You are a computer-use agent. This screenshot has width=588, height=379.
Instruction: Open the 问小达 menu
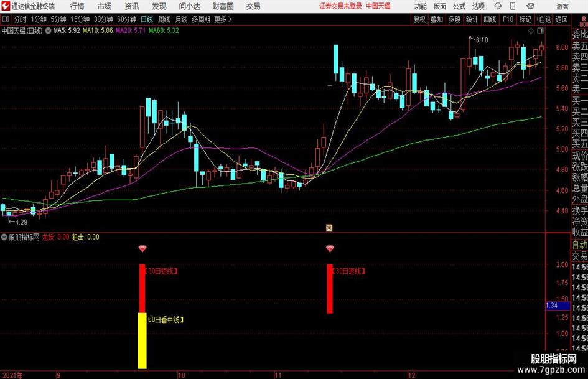(189, 6)
